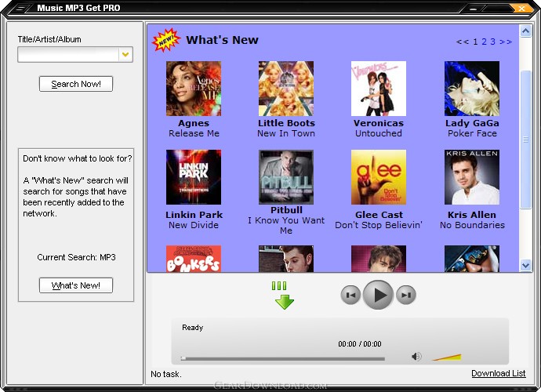Click the scrollbar down arrow

click(x=525, y=265)
